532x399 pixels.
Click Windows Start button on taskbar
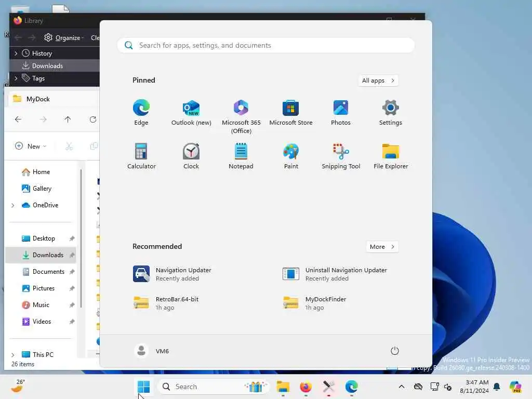[x=143, y=387]
